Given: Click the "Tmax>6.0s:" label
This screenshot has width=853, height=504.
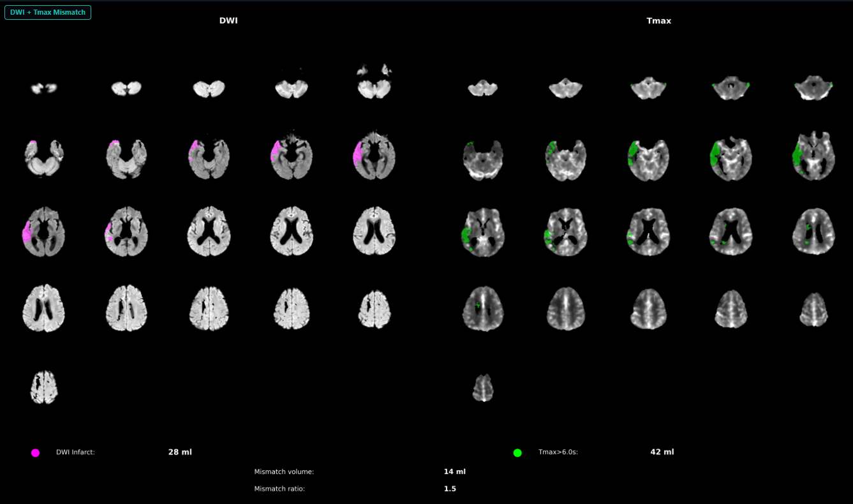Looking at the screenshot, I should point(558,452).
